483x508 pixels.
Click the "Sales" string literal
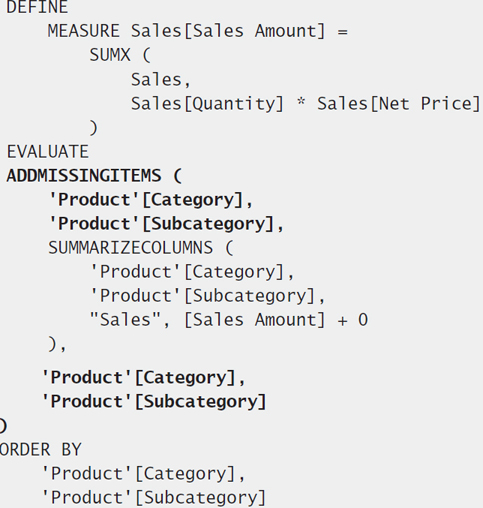point(126,320)
